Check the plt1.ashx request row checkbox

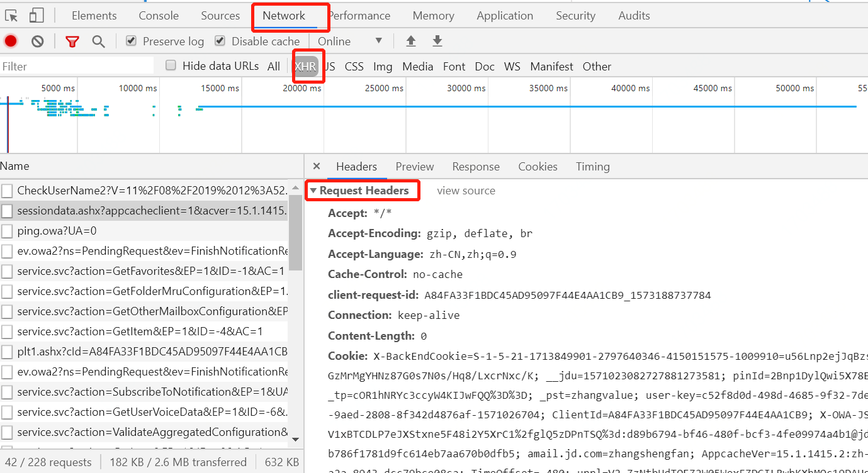7,352
